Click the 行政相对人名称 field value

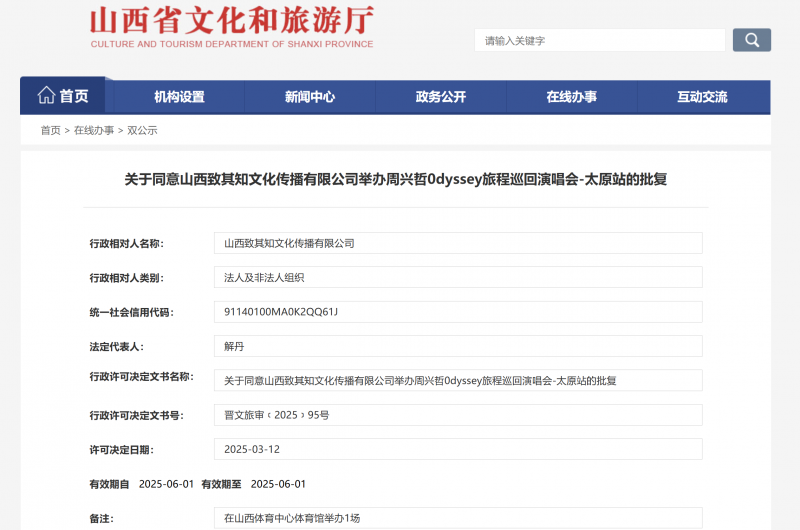pos(458,243)
